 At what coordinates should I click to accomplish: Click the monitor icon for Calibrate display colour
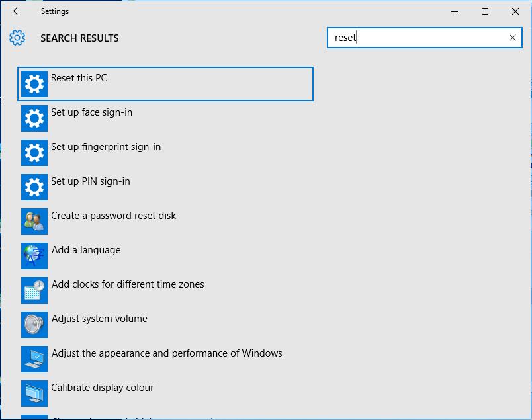point(34,393)
